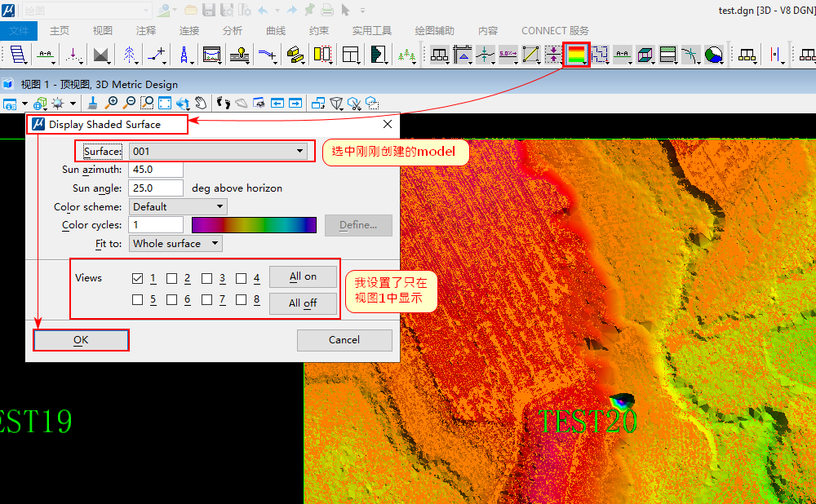Switch to the 视图 ribbon tab

pos(103,31)
